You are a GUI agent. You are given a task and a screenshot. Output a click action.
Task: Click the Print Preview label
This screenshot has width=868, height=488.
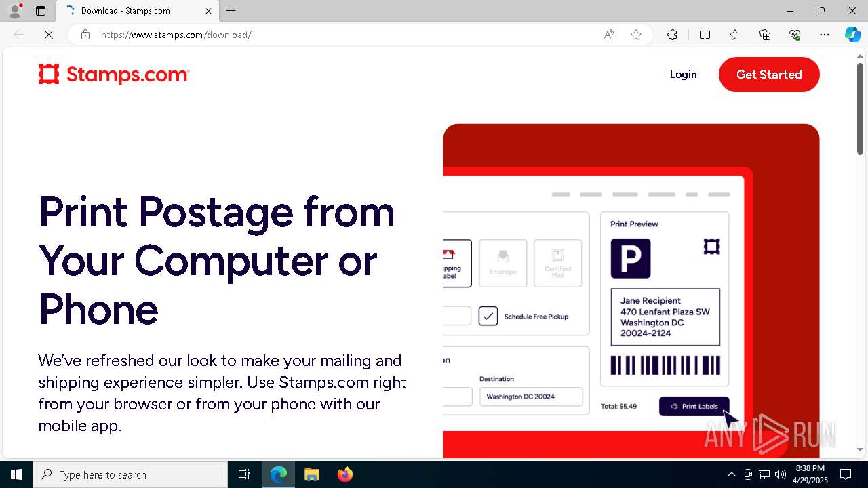[x=634, y=224]
